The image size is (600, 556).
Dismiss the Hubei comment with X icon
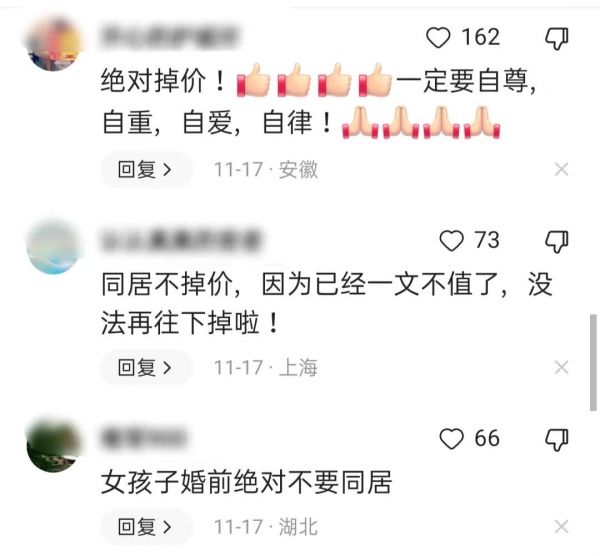(x=561, y=527)
